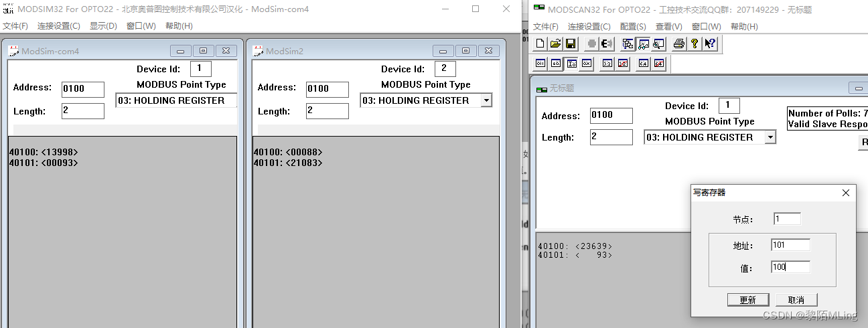This screenshot has height=328, width=868.
Task: Select the show data (glasses) icon
Action: tap(643, 44)
